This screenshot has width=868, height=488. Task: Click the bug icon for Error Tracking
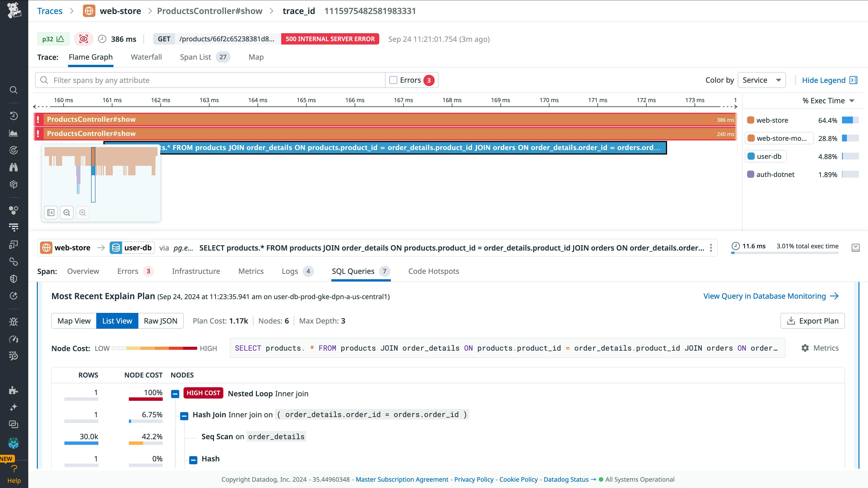(14, 322)
